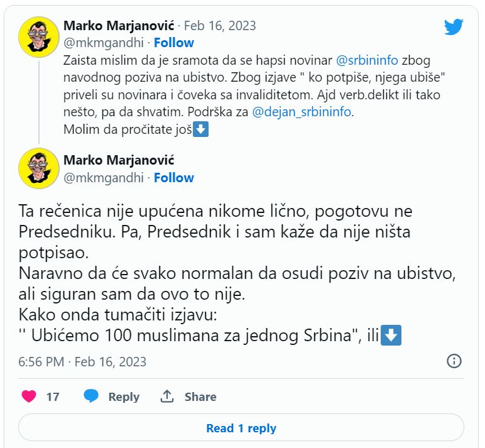Click the Reply speech bubble icon

(92, 396)
